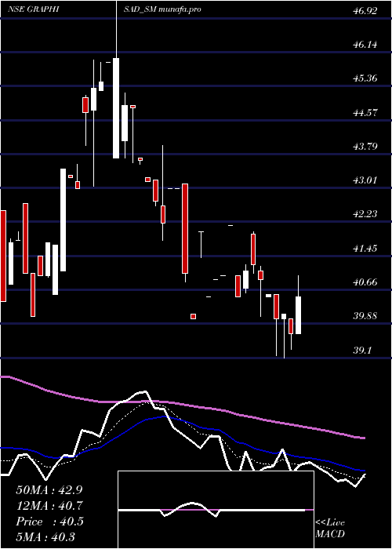Click the 45.36 price axis label
Image resolution: width=392 pixels, height=549 pixels.
tap(365, 78)
